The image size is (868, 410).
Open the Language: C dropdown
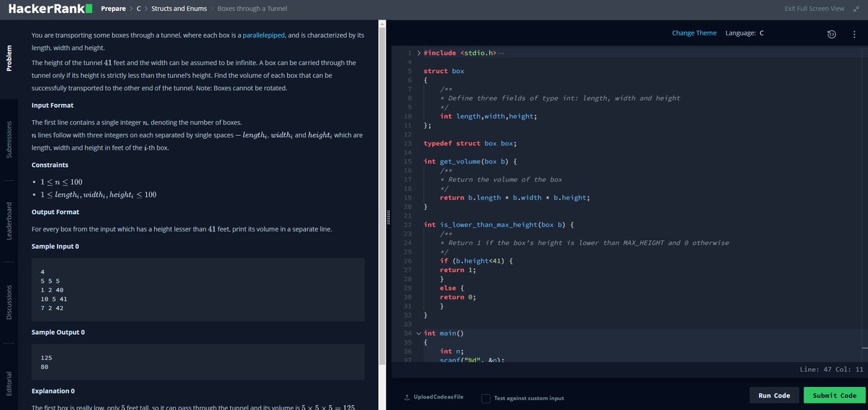745,33
